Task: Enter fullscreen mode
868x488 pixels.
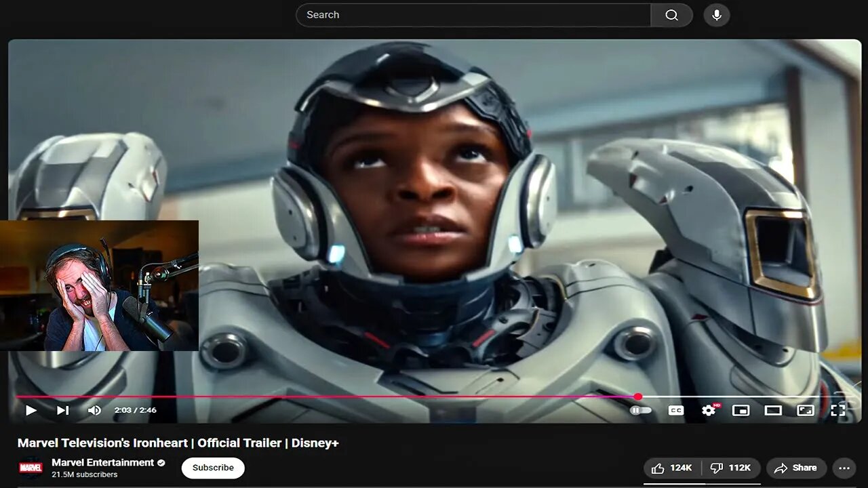Action: [x=838, y=410]
